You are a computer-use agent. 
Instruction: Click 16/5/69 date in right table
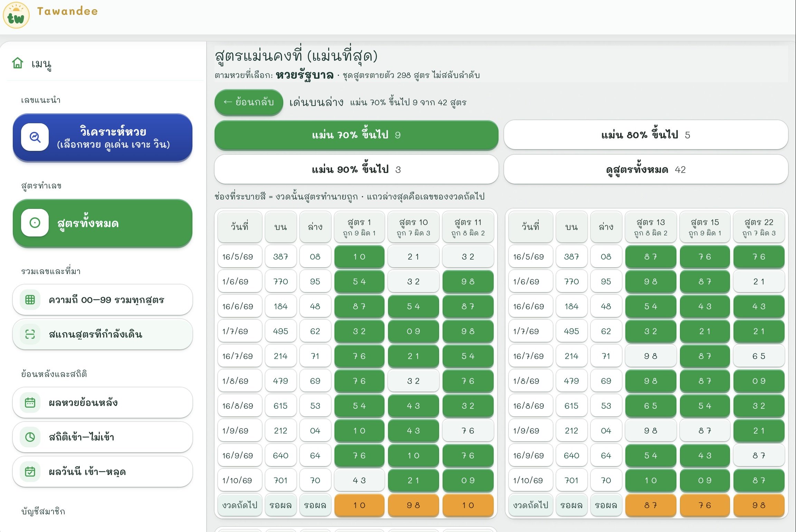(x=531, y=257)
